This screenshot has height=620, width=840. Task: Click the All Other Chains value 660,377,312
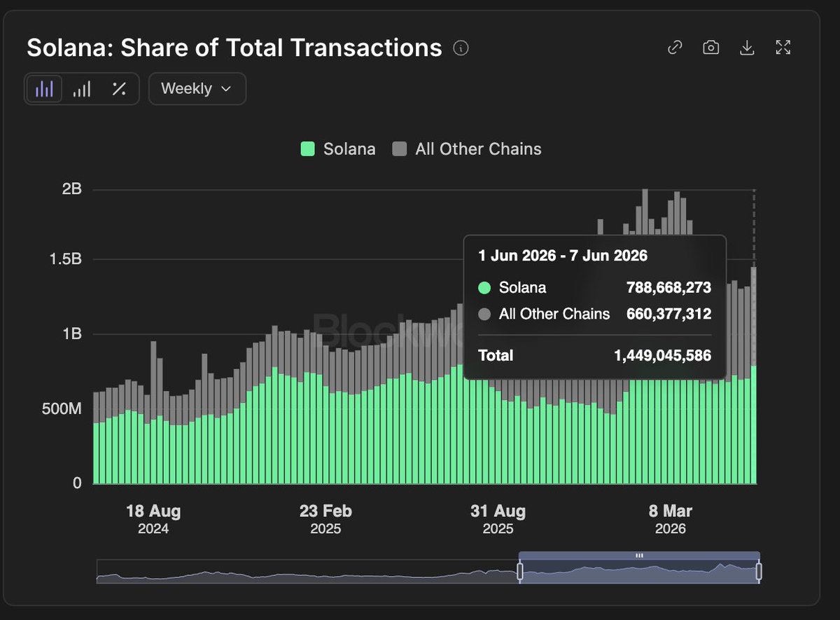[x=668, y=314]
